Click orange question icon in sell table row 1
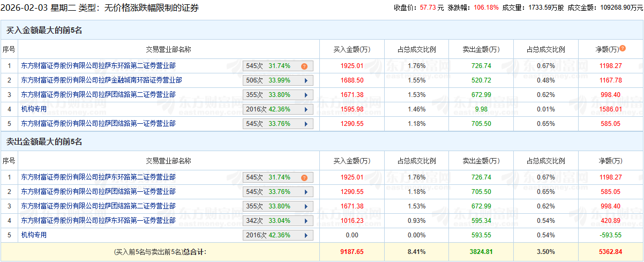 point(304,178)
